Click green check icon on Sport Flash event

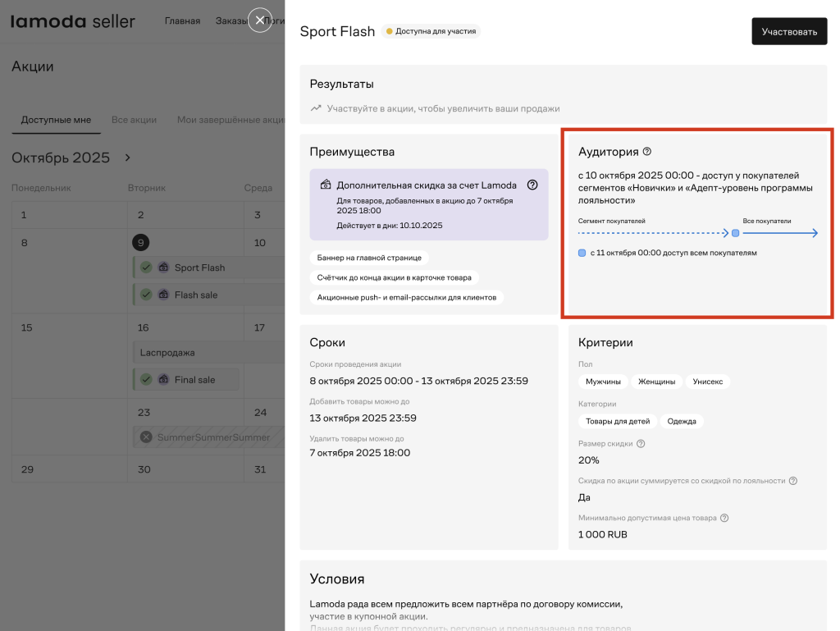tap(146, 267)
